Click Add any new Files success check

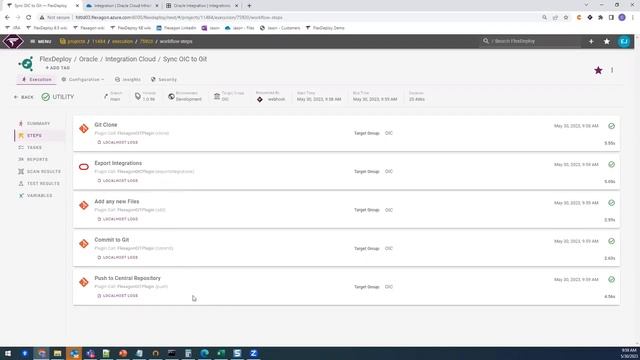pos(611,203)
